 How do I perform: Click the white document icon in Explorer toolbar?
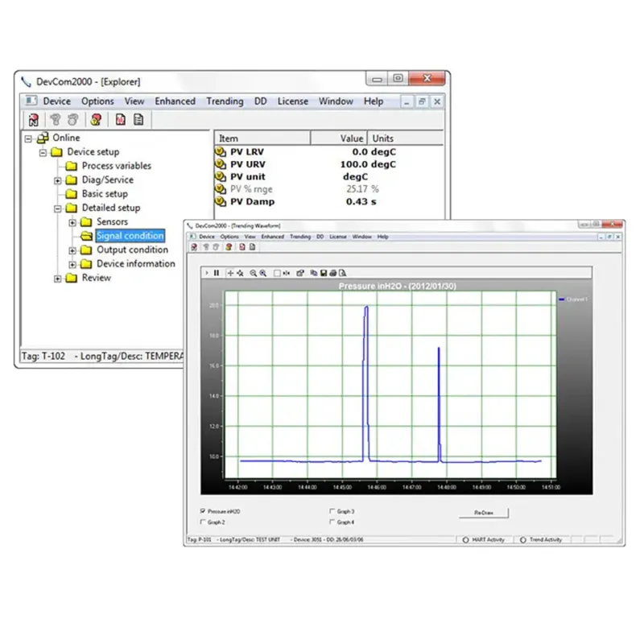point(138,119)
